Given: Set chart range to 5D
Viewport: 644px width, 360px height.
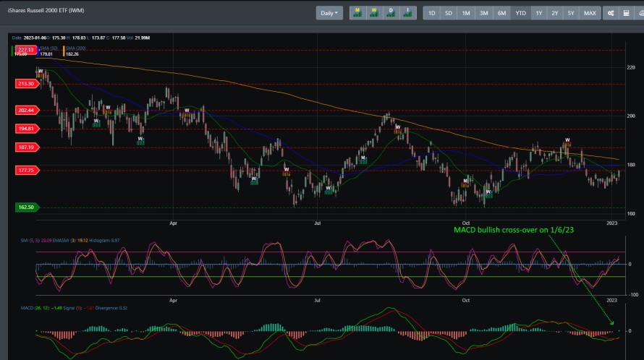Looking at the screenshot, I should tap(449, 13).
